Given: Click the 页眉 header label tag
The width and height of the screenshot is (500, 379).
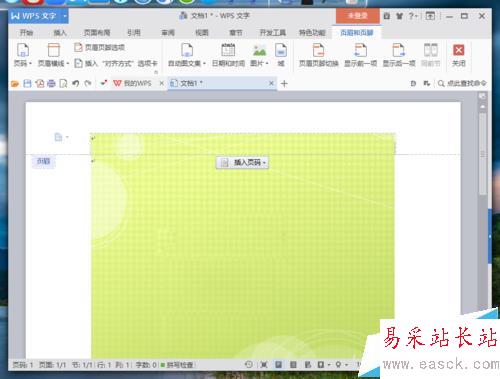Looking at the screenshot, I should [x=43, y=162].
